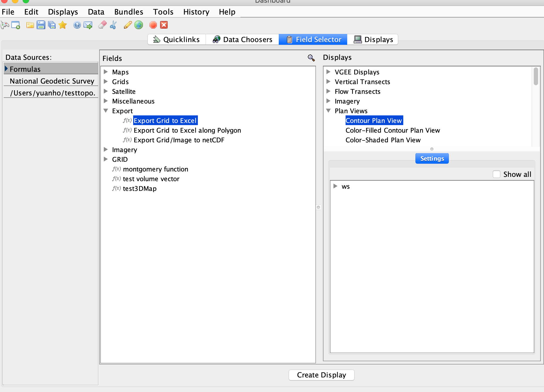Enable the Show all checkbox
This screenshot has height=392, width=544.
coord(496,174)
